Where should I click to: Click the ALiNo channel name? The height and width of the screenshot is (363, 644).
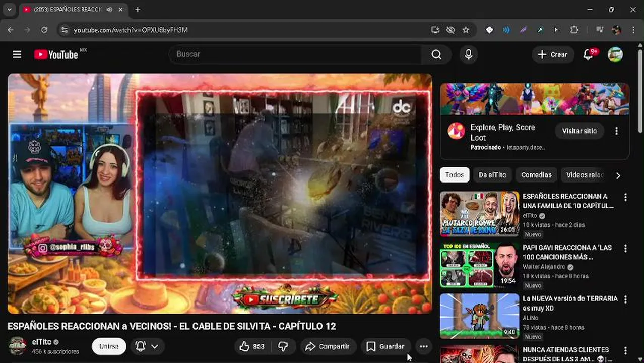530,318
